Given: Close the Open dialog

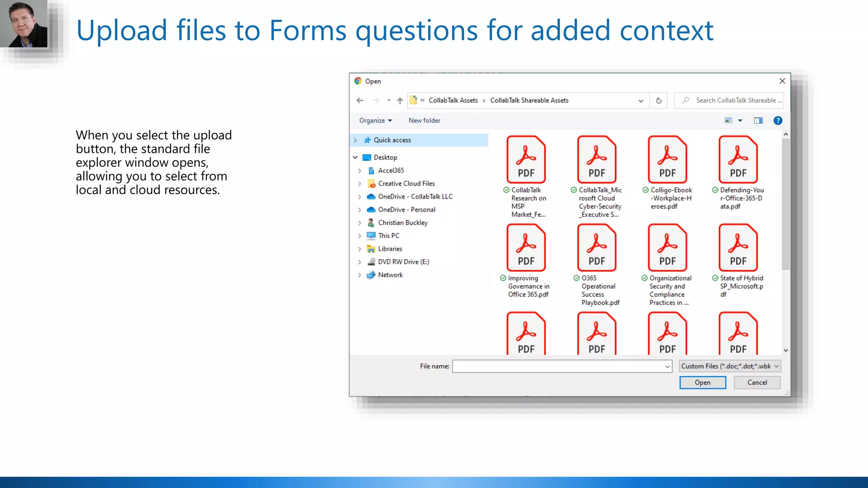Looking at the screenshot, I should point(782,81).
